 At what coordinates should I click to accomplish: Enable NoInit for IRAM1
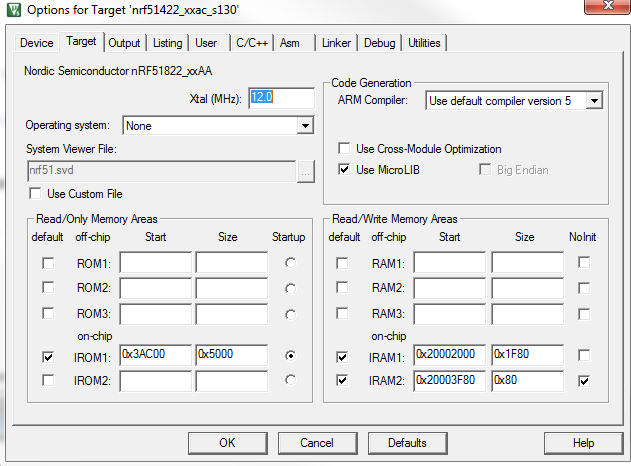click(584, 355)
